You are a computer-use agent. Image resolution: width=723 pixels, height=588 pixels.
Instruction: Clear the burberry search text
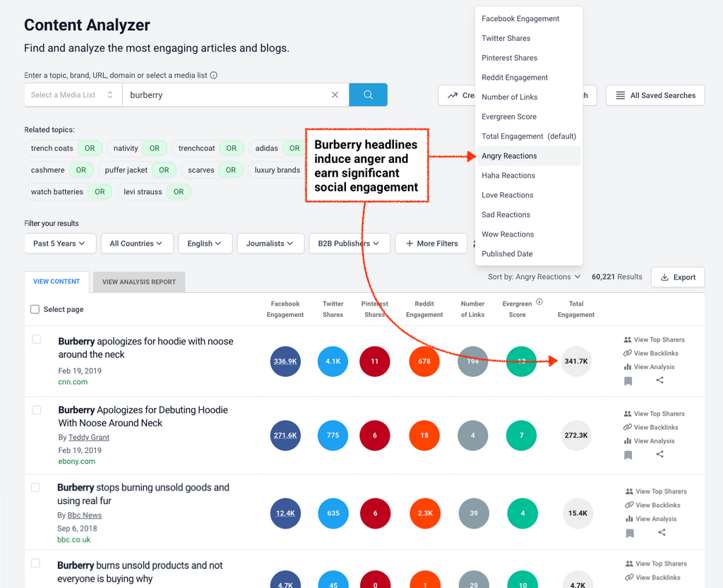point(335,95)
